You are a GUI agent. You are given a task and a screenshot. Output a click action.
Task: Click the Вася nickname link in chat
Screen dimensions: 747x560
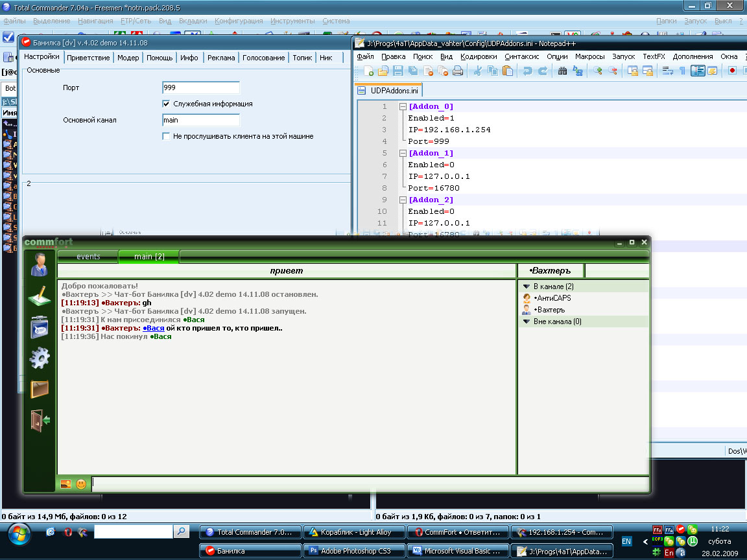click(154, 328)
